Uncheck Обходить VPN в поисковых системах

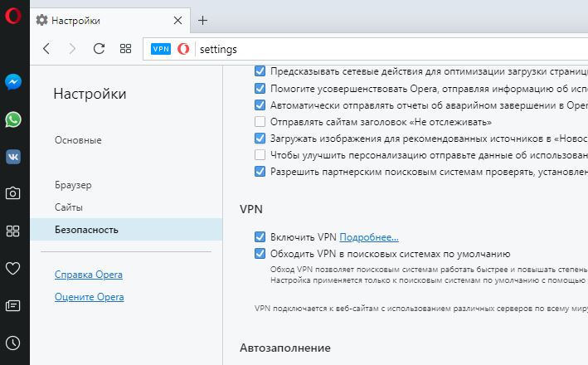(260, 254)
